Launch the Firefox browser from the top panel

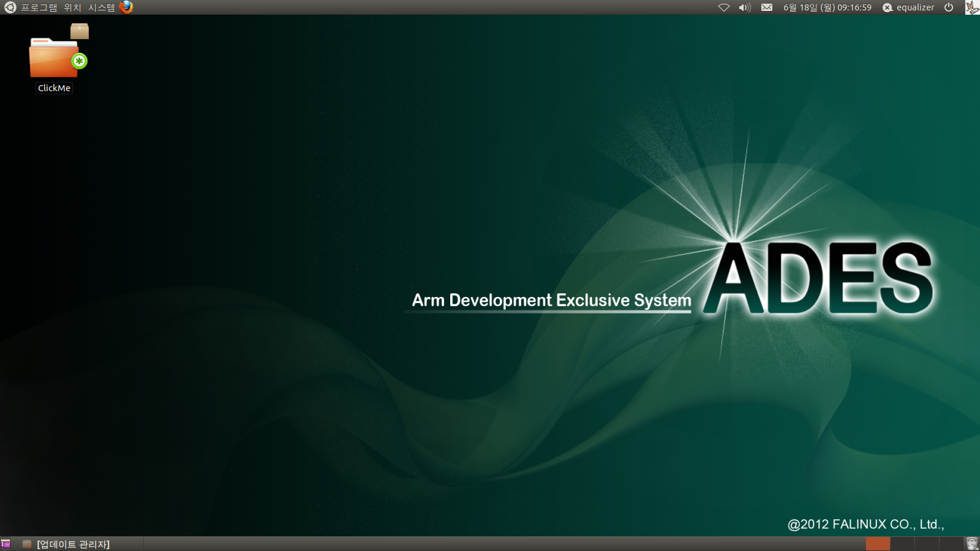click(126, 7)
